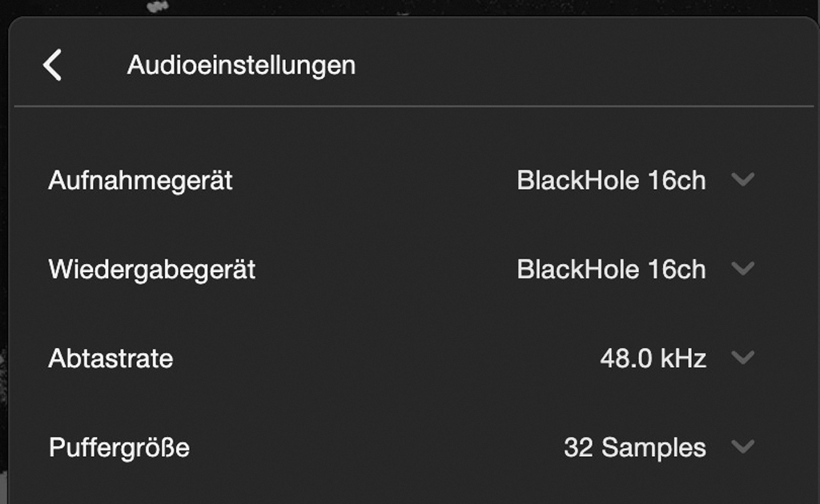Click the Audioeinstellungen title text
The image size is (820, 504).
click(x=241, y=65)
